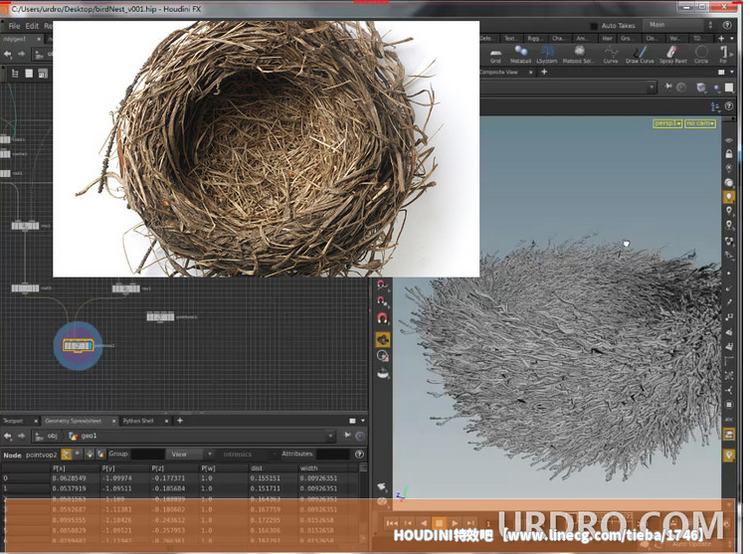This screenshot has width=750, height=554.
Task: Toggle primitives attribute class button in spreadsheet
Action: [89, 454]
